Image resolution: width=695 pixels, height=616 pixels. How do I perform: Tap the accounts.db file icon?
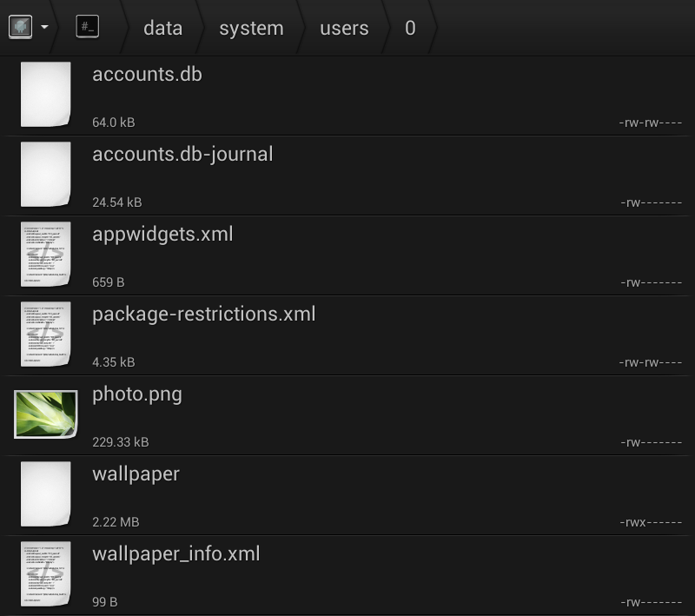coord(45,95)
